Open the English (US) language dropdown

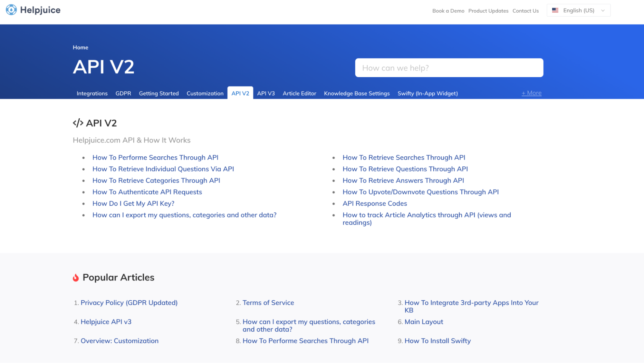[x=579, y=10]
